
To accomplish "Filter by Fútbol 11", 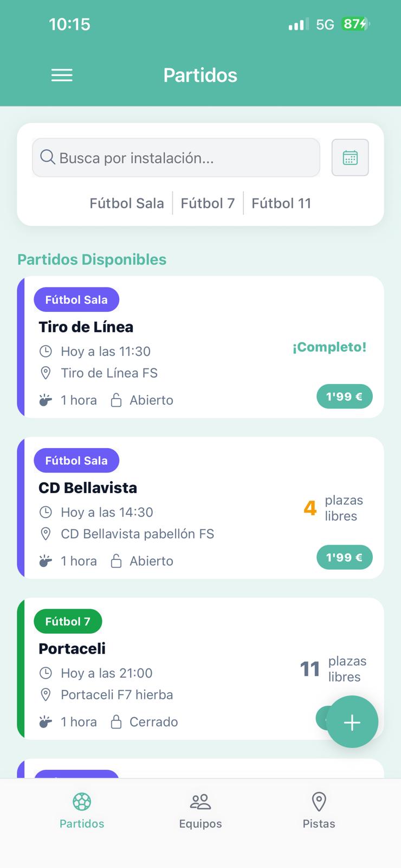I will [x=281, y=203].
